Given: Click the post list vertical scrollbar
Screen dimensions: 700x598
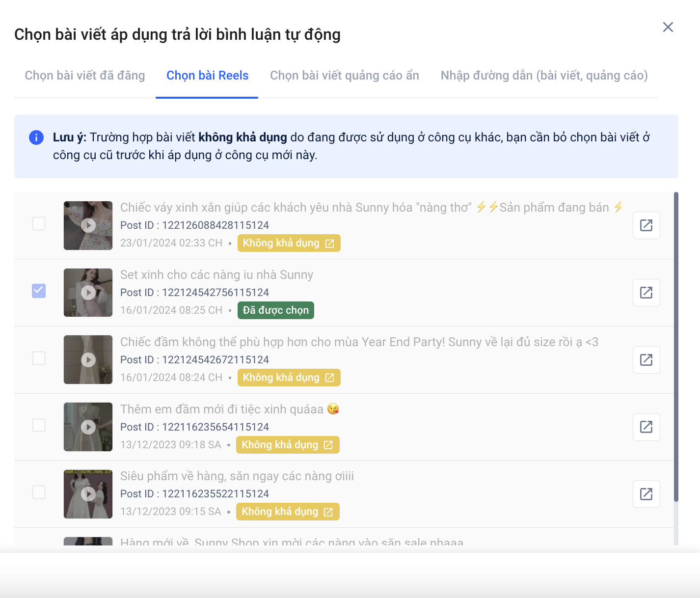Looking at the screenshot, I should 676,347.
